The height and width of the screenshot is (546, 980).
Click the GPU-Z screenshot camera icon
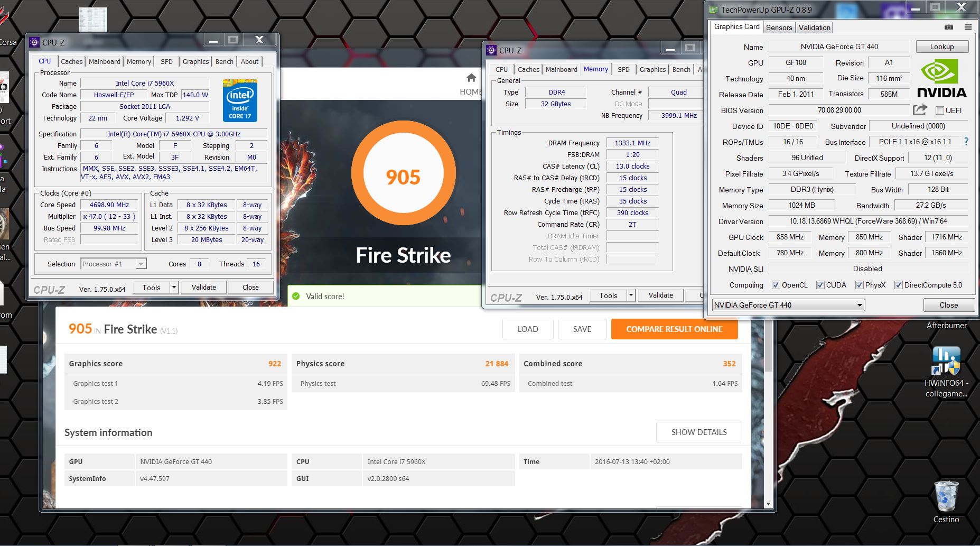949,27
